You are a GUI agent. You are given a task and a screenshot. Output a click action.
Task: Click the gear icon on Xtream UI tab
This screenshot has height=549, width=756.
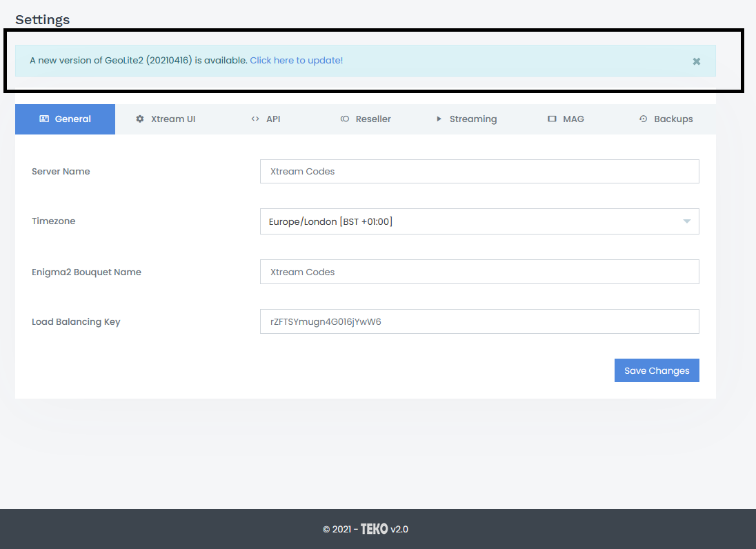[x=140, y=119]
